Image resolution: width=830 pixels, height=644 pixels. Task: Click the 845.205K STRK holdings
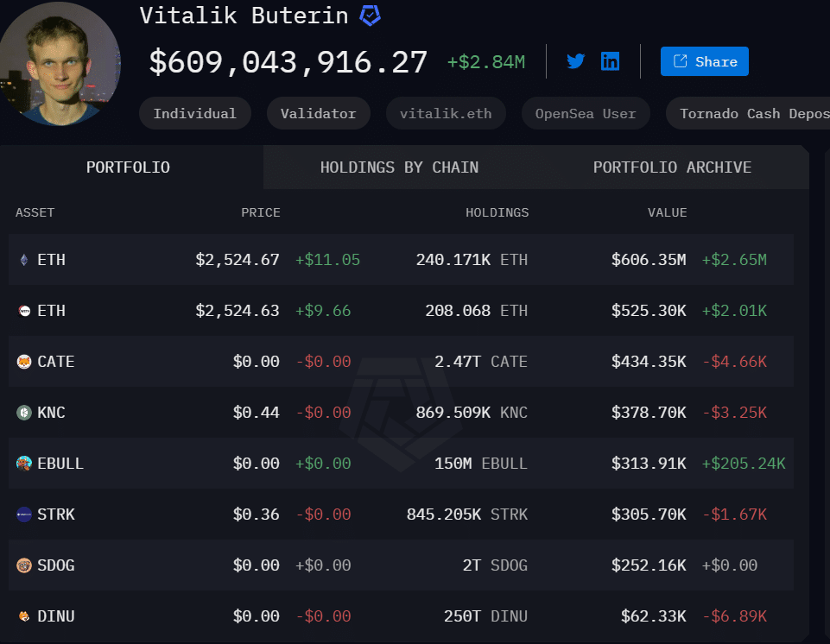click(x=467, y=515)
